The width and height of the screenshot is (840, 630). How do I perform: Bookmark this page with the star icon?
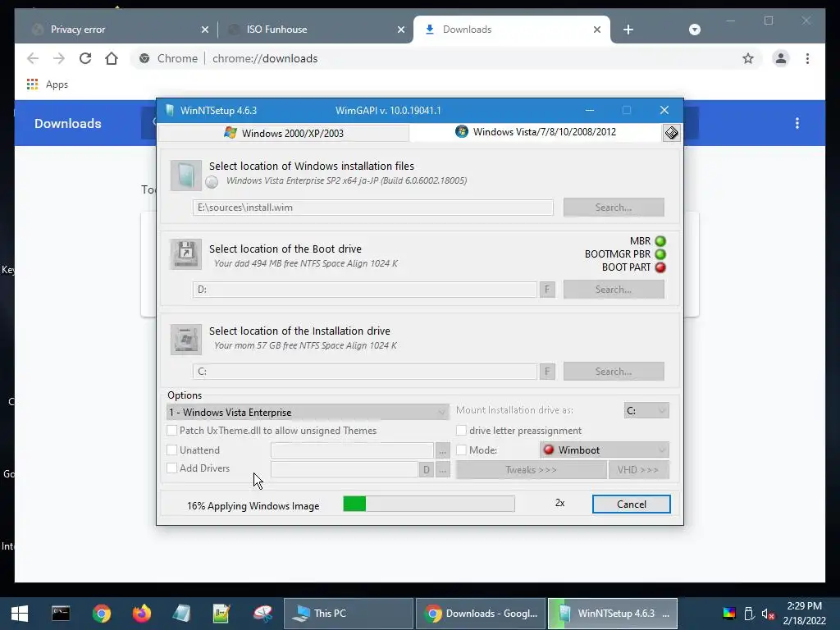tap(748, 58)
